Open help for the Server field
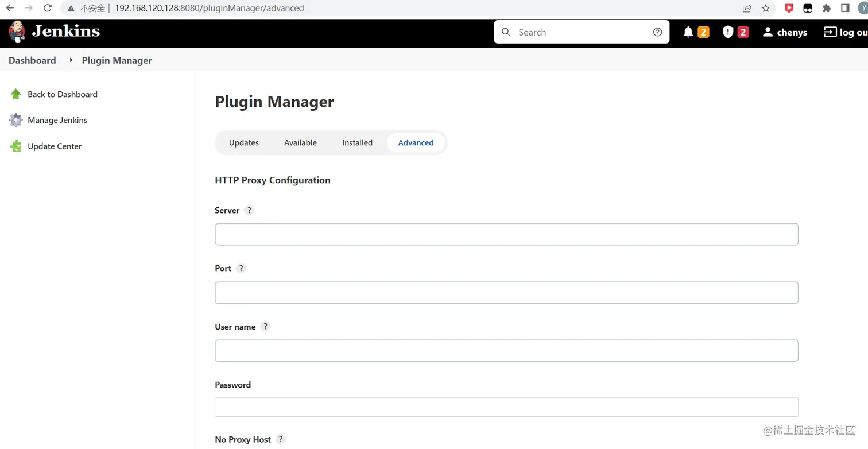This screenshot has width=868, height=449. (249, 210)
